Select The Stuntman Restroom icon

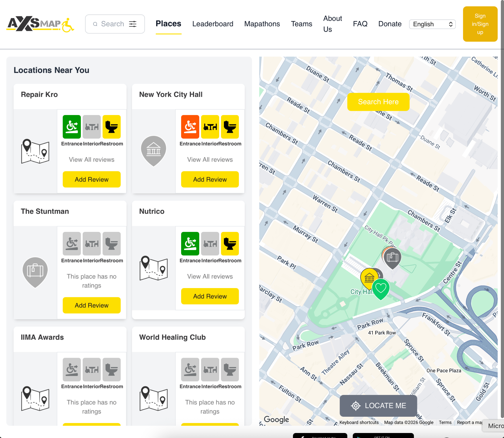pyautogui.click(x=112, y=244)
